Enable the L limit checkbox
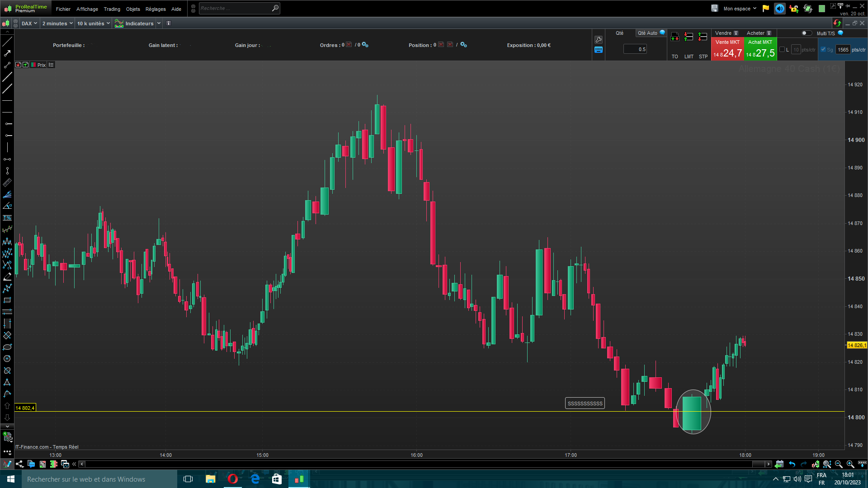This screenshot has height=488, width=868. pos(782,50)
